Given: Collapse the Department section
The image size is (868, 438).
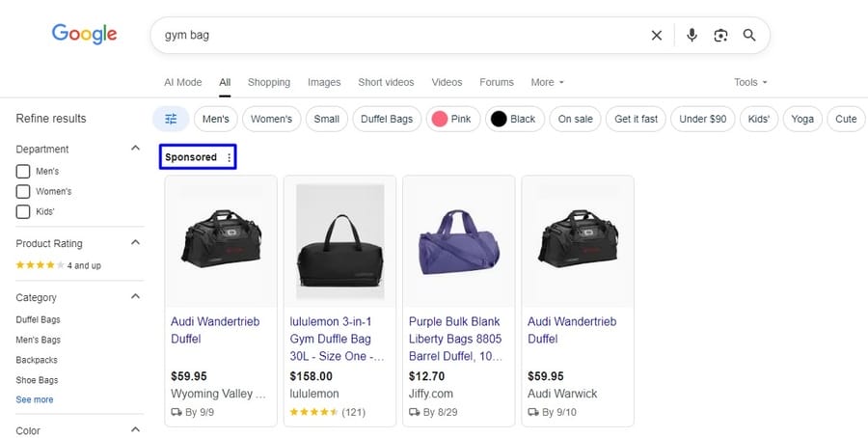Looking at the screenshot, I should (x=135, y=148).
